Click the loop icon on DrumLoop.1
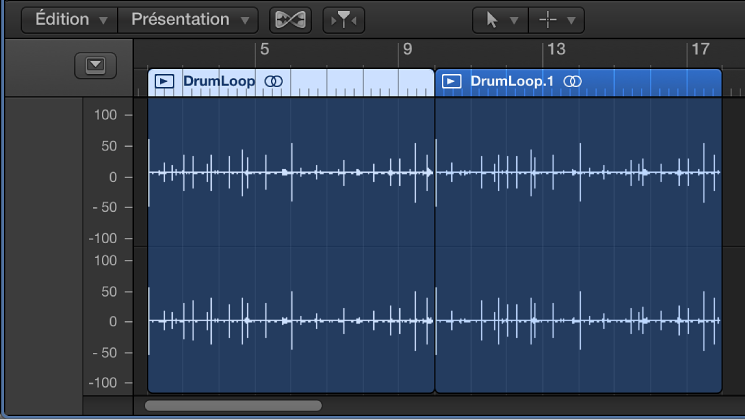This screenshot has height=420, width=746. pos(572,81)
